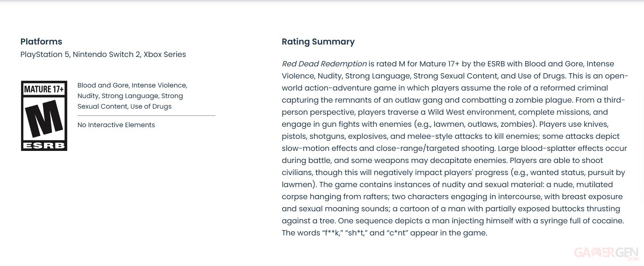Click the divider line below the content descriptors
Viewport: 644px width, 266px height.
tap(146, 116)
